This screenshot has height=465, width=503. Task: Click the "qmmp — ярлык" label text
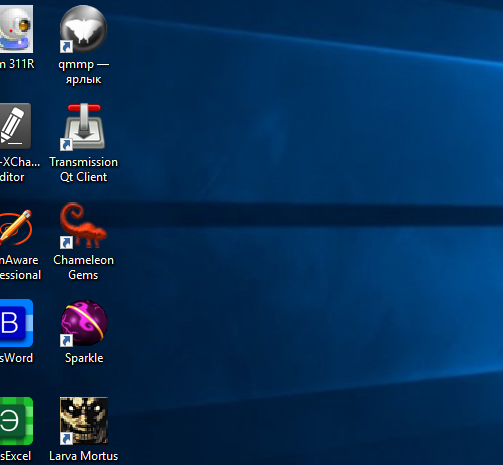point(84,72)
